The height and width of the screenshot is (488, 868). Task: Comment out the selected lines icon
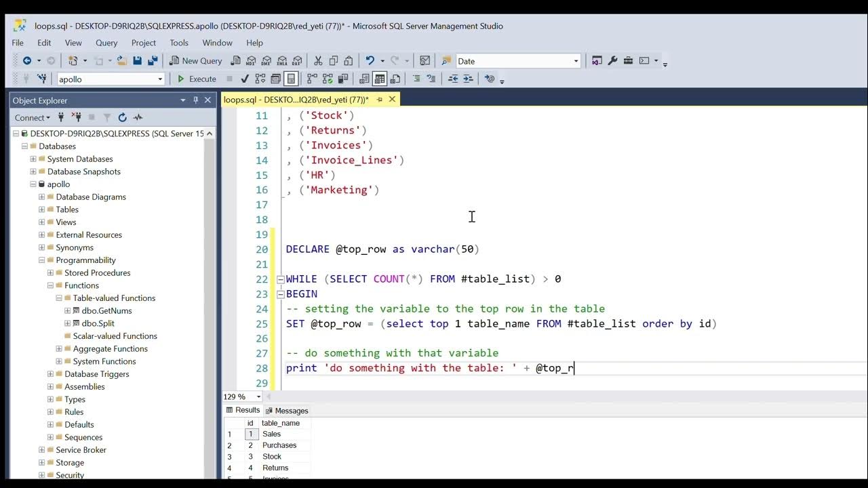[x=416, y=79]
